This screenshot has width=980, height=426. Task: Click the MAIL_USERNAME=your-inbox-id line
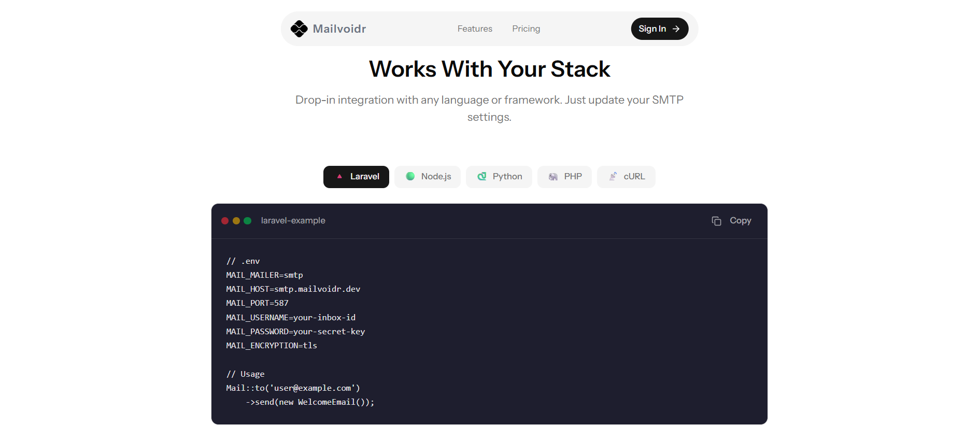(291, 318)
